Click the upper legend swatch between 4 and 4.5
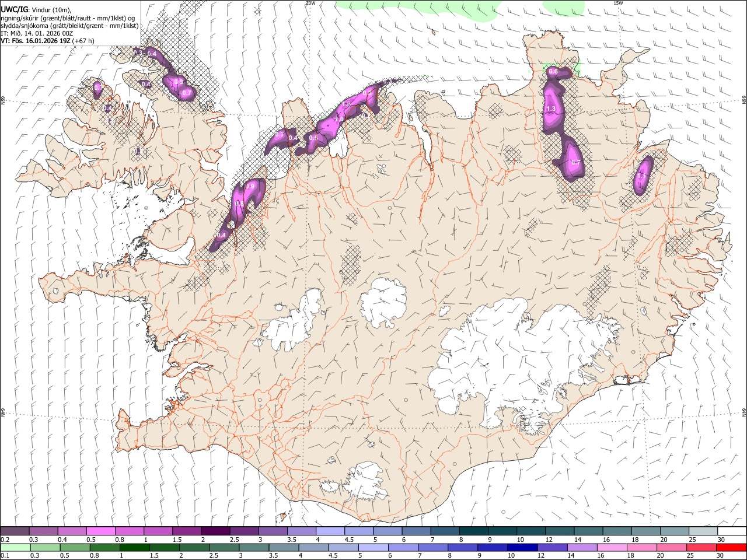This screenshot has height=560, width=747. (330, 531)
